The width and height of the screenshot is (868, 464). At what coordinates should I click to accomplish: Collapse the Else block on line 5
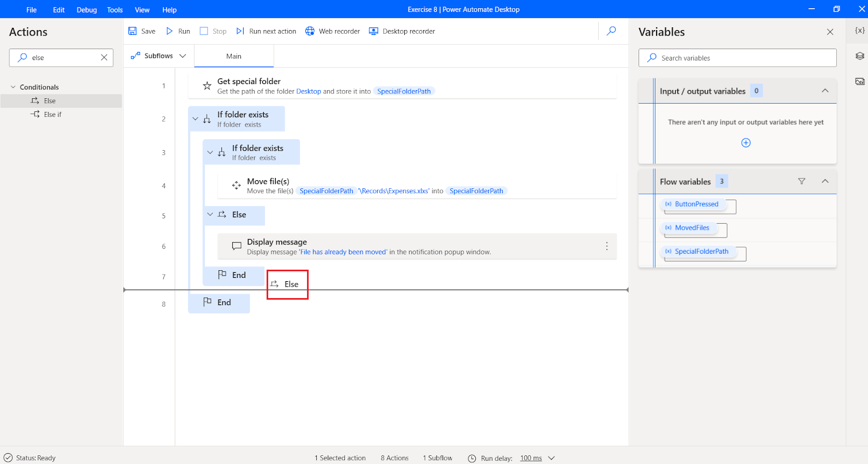(210, 215)
